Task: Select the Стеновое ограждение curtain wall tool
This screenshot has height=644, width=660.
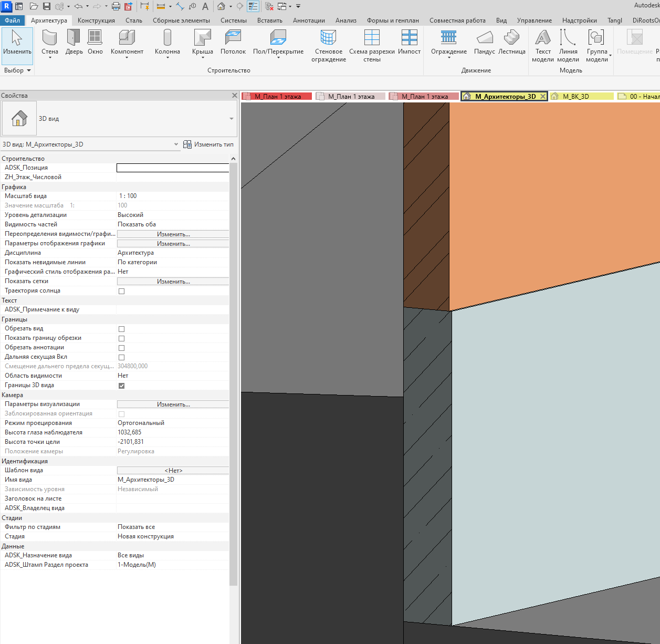Action: pyautogui.click(x=329, y=45)
